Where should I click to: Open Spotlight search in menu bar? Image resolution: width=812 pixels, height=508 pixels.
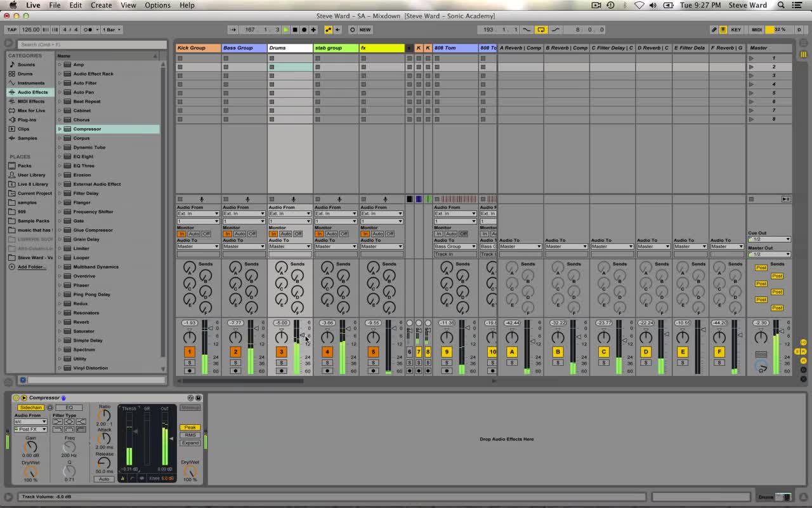[781, 5]
